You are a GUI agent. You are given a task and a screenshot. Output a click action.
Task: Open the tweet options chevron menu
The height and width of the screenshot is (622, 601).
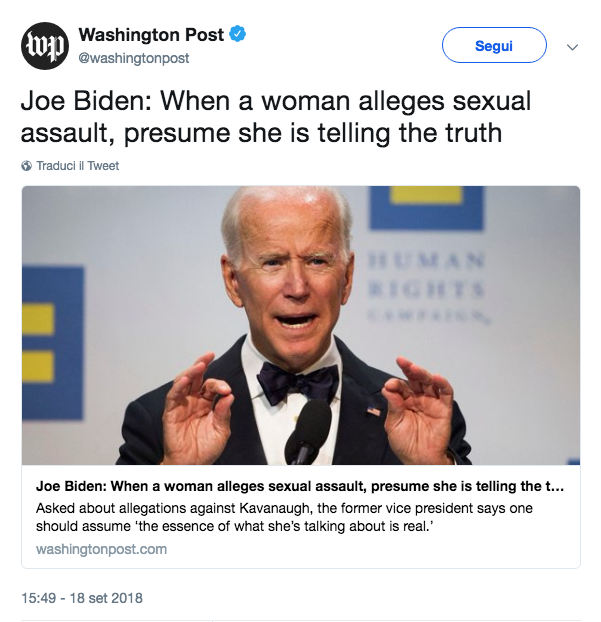click(x=573, y=46)
